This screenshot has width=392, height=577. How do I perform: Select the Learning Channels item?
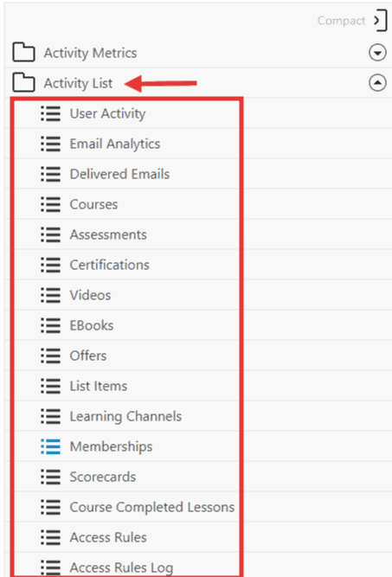(125, 417)
